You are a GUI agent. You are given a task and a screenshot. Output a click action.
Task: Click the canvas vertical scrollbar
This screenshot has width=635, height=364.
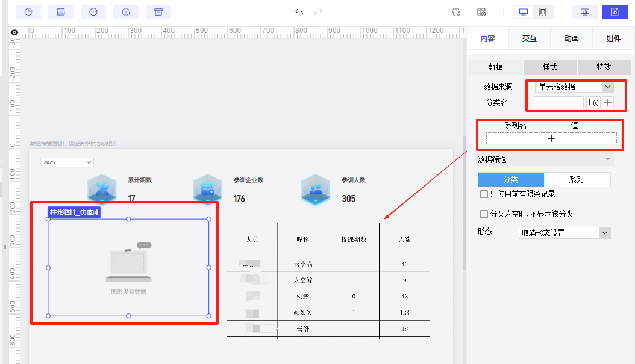[465, 202]
